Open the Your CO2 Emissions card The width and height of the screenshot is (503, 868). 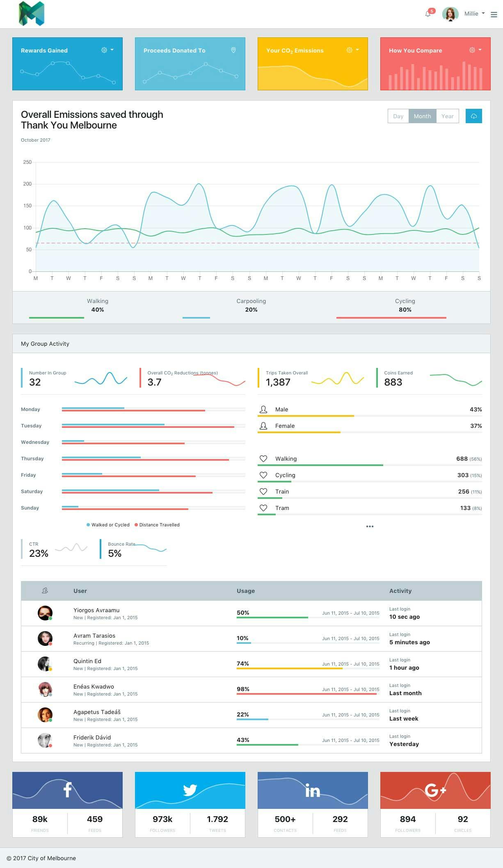click(313, 64)
